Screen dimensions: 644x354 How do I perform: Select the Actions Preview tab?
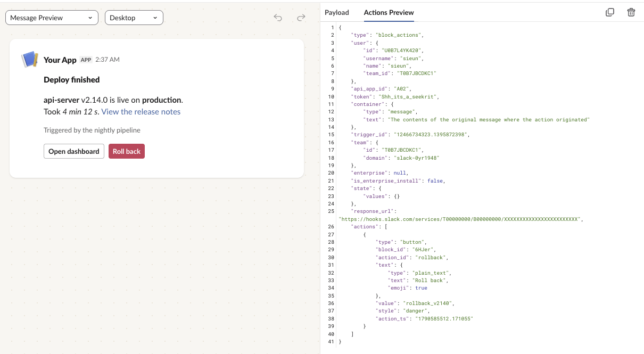point(389,12)
